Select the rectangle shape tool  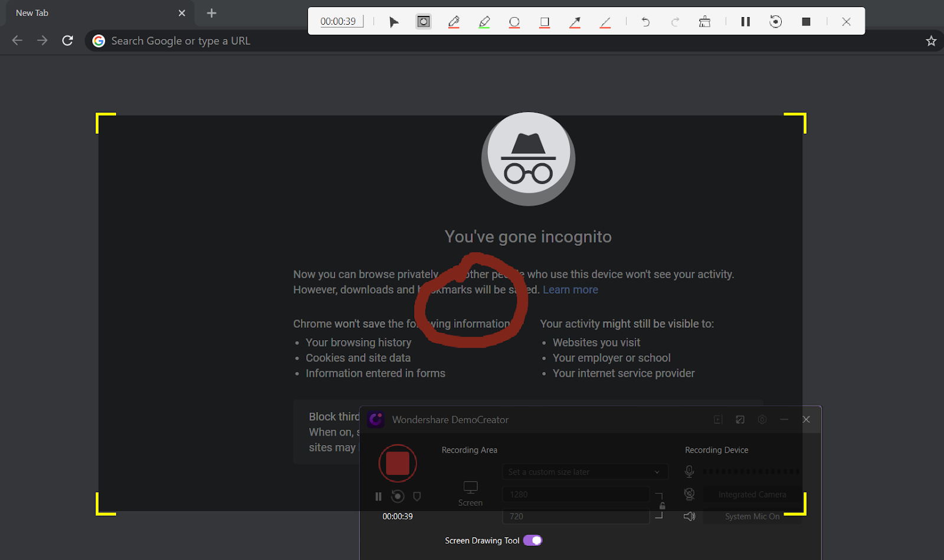coord(545,22)
